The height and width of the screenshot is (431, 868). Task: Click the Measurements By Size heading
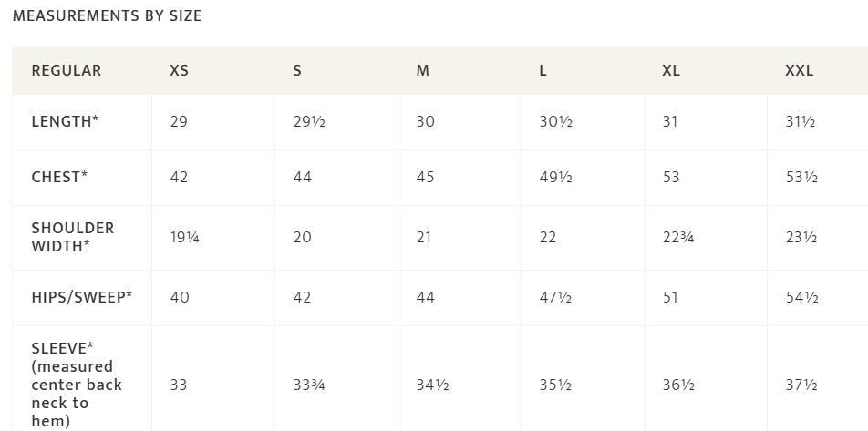(108, 16)
